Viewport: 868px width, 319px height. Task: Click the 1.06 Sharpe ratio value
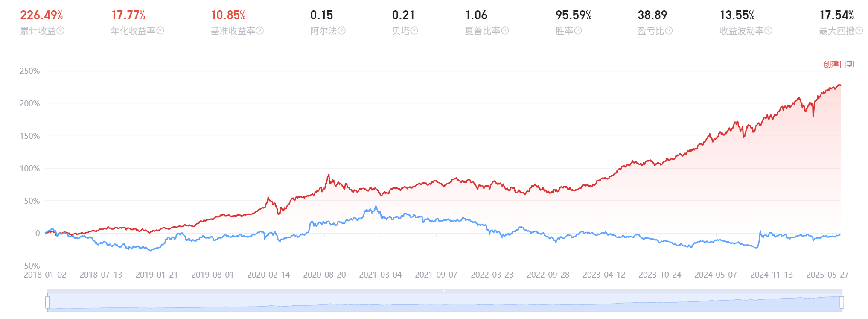(x=476, y=15)
